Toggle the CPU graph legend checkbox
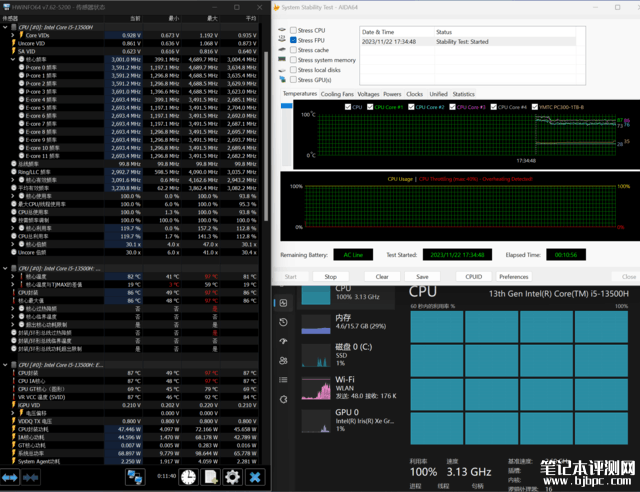640x492 pixels. click(x=348, y=107)
